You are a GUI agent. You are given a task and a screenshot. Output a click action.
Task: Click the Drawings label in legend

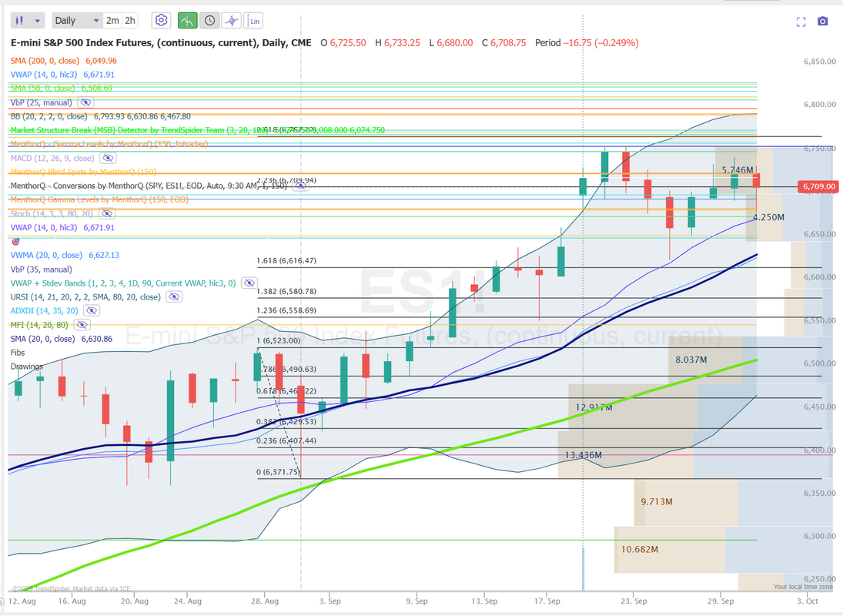26,367
